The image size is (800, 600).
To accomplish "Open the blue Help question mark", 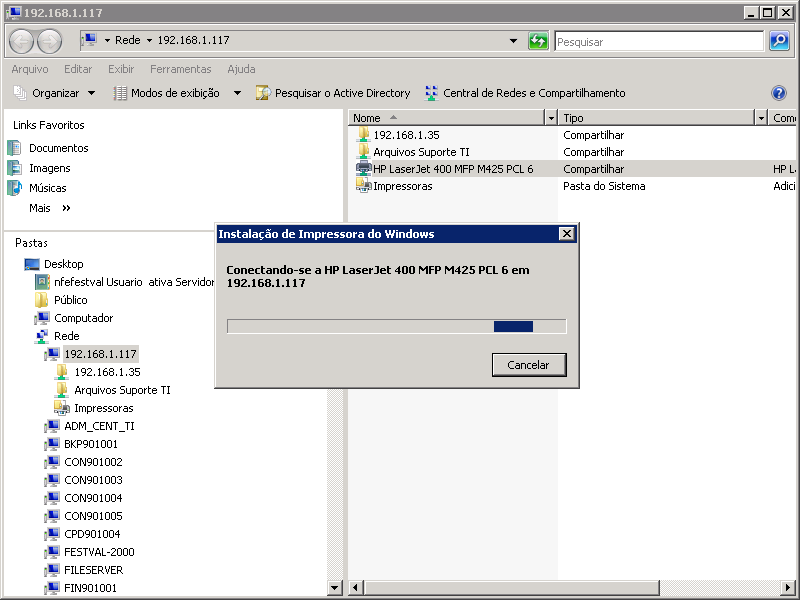I will click(x=779, y=93).
